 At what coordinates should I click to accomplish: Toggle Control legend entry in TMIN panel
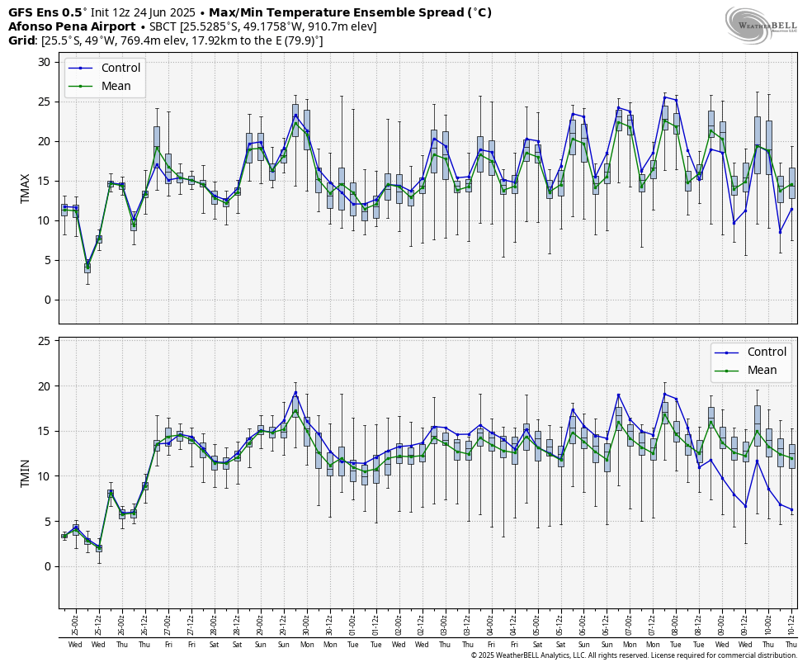point(767,352)
